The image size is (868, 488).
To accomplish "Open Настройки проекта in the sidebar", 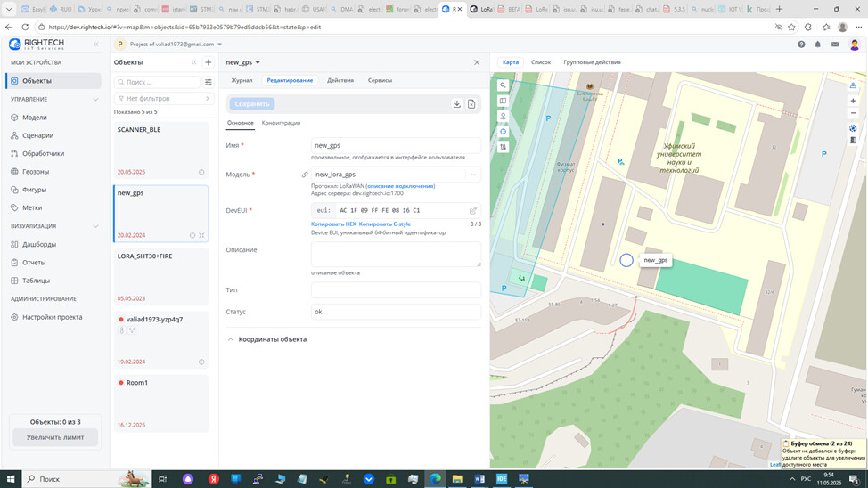I will pyautogui.click(x=52, y=318).
